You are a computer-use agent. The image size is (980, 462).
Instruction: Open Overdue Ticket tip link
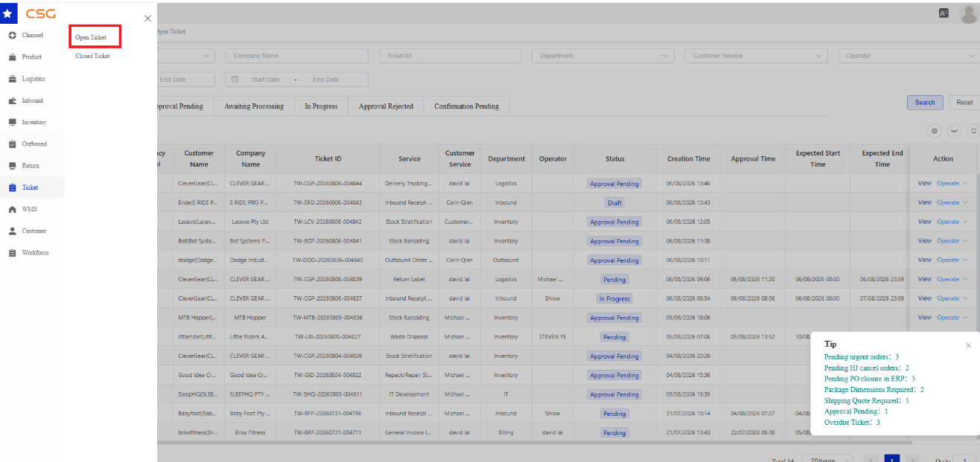click(852, 423)
